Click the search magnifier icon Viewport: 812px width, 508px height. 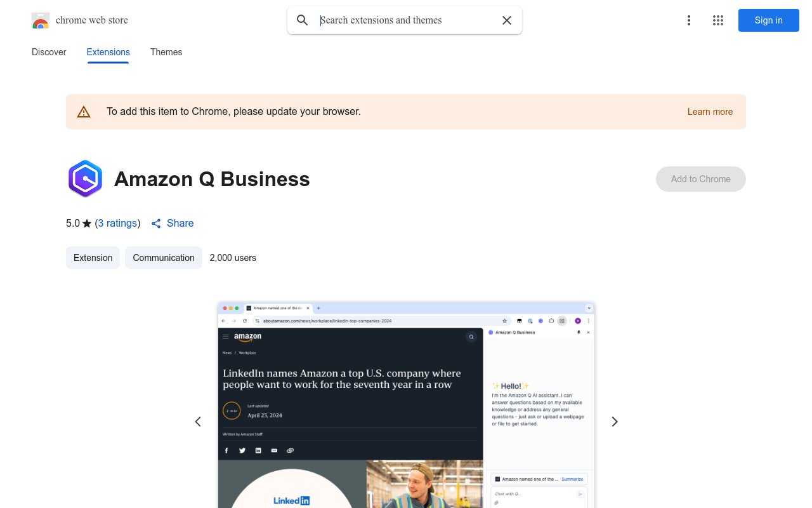pyautogui.click(x=303, y=20)
